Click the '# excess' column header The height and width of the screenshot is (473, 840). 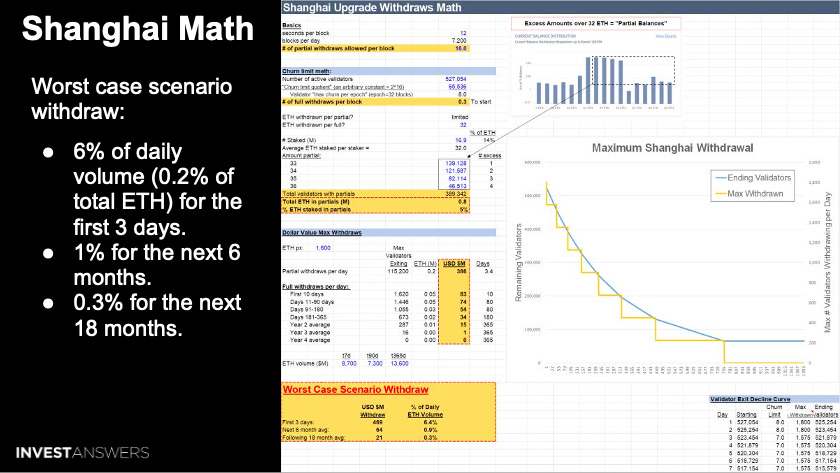490,156
